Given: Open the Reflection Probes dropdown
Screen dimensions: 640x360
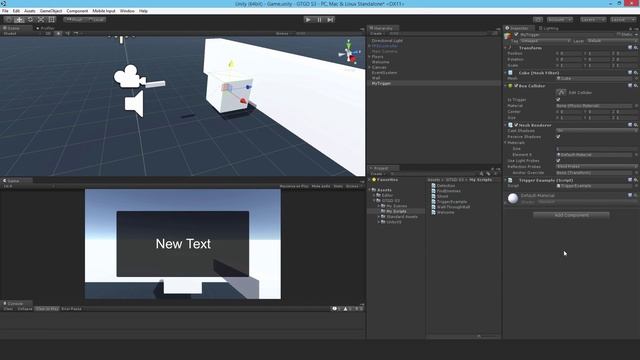Looking at the screenshot, I should point(596,167).
